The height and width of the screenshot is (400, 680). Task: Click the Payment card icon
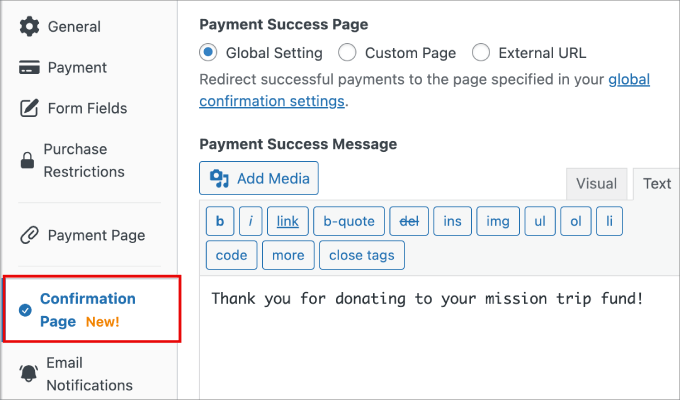pos(29,68)
